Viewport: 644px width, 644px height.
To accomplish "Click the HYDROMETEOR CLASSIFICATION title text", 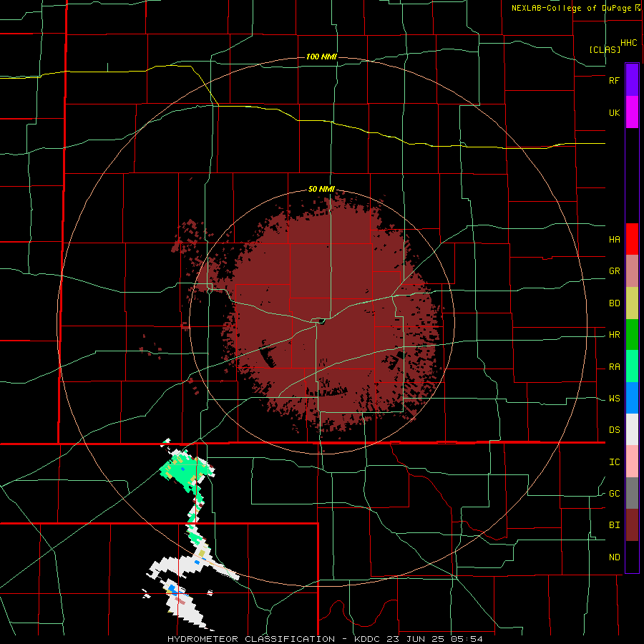I will coord(251,639).
